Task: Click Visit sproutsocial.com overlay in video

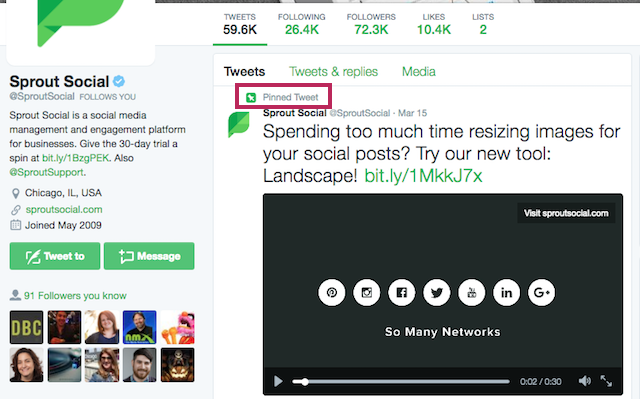Action: tap(566, 213)
